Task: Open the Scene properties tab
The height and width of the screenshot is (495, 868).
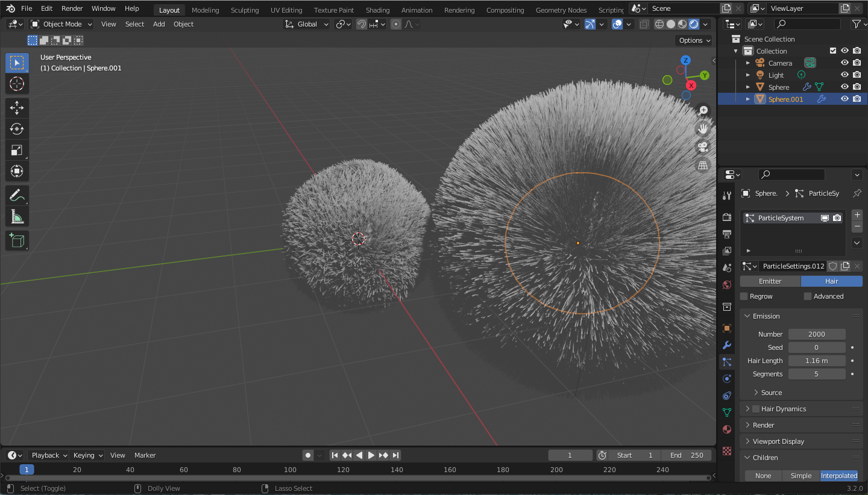Action: coord(727,268)
